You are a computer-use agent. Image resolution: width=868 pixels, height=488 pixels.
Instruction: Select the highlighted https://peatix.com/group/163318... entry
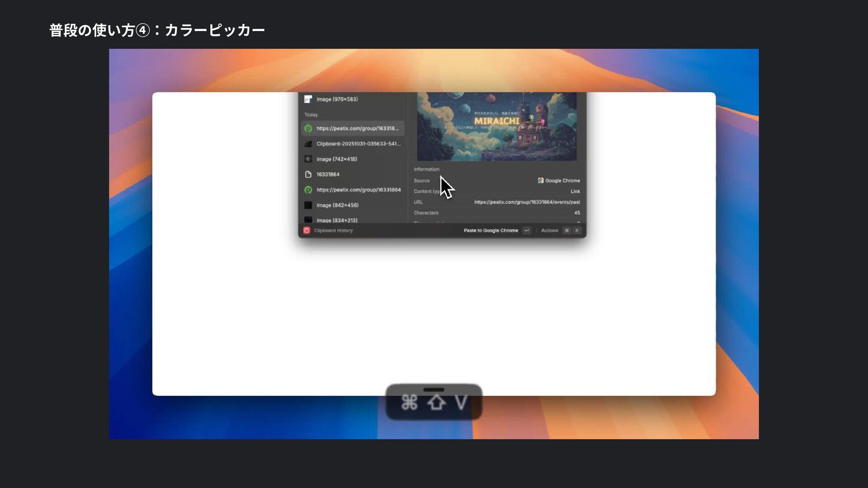pos(353,128)
